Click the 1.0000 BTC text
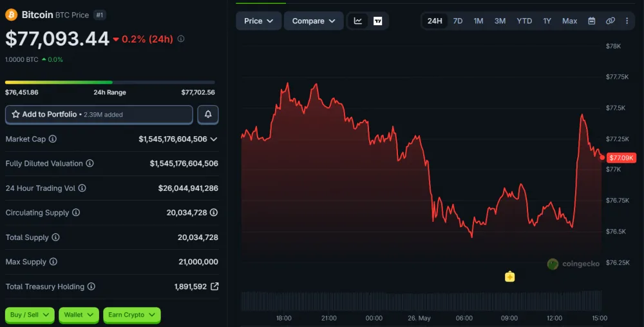644x327 pixels. [22, 59]
